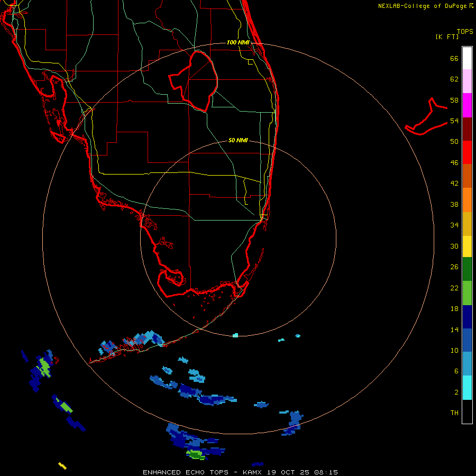Click the orange 38-42 kft legend swatch
The image size is (476, 476).
(467, 200)
